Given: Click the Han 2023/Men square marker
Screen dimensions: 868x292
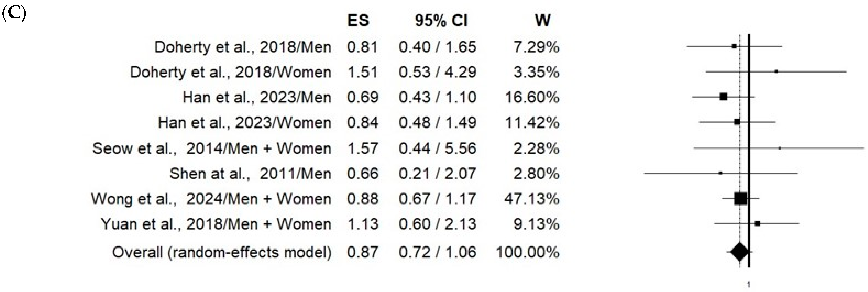Looking at the screenshot, I should 723,97.
